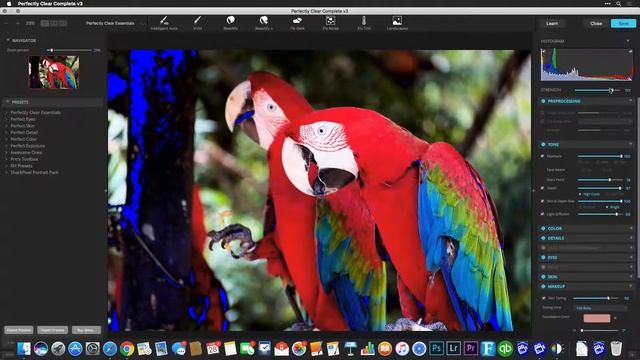Click the Buy More button
The height and width of the screenshot is (360, 640).
[86, 330]
